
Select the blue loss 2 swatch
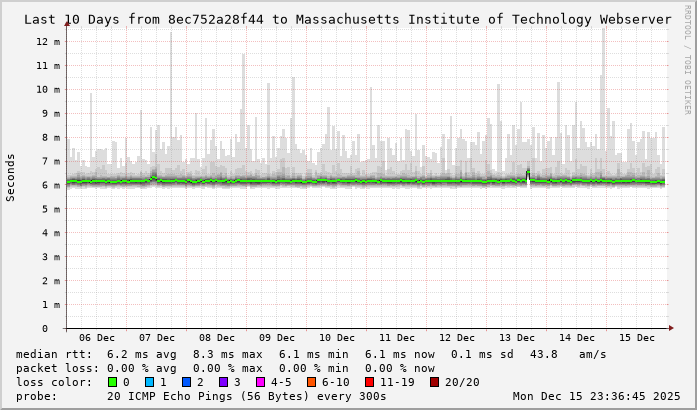[186, 382]
